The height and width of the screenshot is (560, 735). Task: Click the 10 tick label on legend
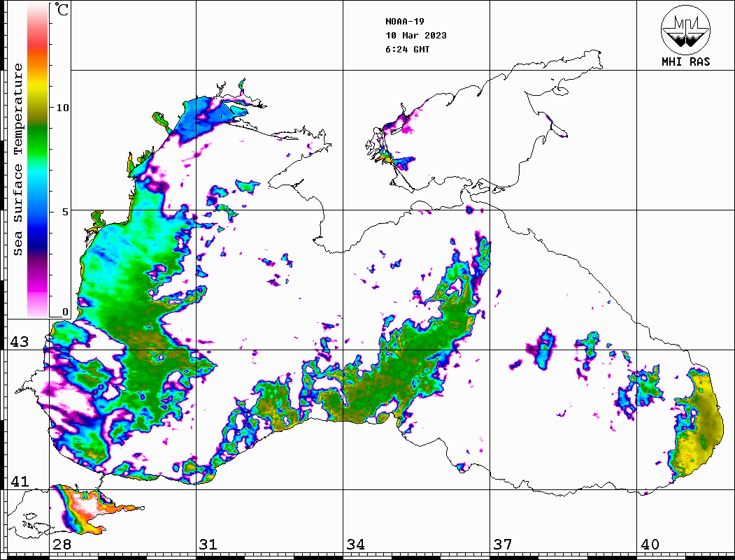[x=62, y=108]
